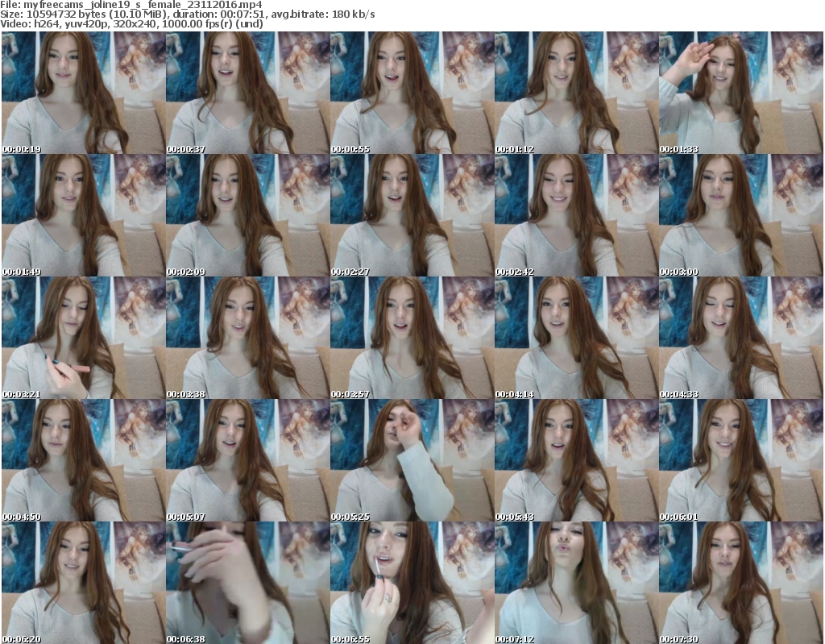
Task: Open the frame marked 00:07:12
Action: 577,583
